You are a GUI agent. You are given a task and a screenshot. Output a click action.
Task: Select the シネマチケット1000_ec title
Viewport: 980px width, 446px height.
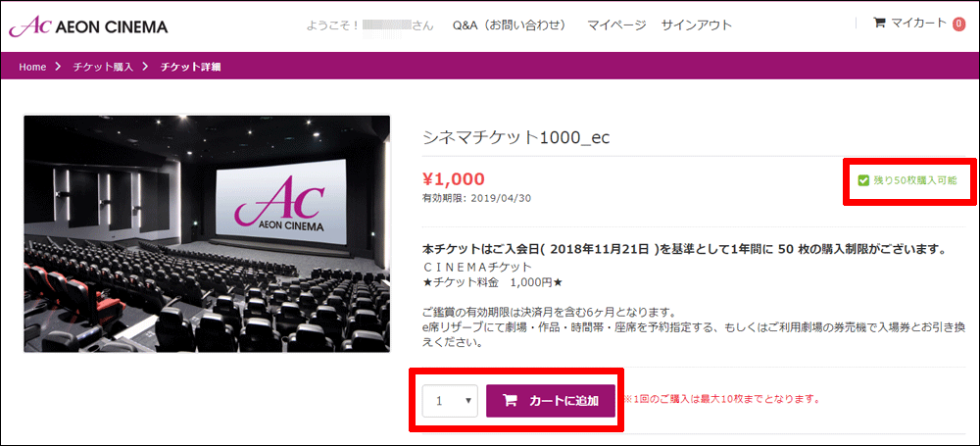pos(516,137)
